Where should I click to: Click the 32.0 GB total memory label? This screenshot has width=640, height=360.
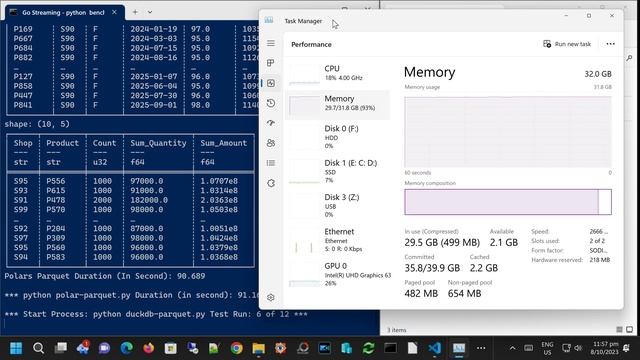point(598,74)
